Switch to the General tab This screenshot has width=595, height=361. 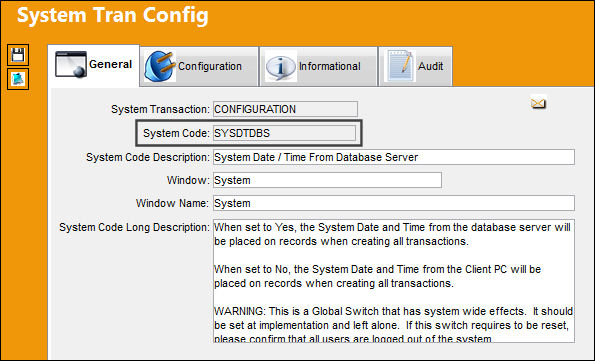[x=94, y=65]
